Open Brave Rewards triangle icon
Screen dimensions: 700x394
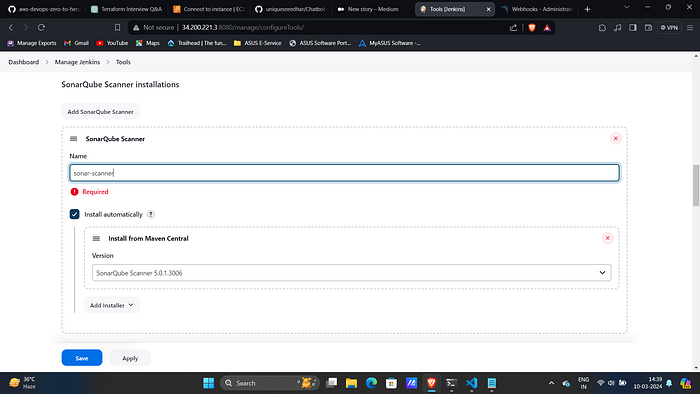(547, 28)
